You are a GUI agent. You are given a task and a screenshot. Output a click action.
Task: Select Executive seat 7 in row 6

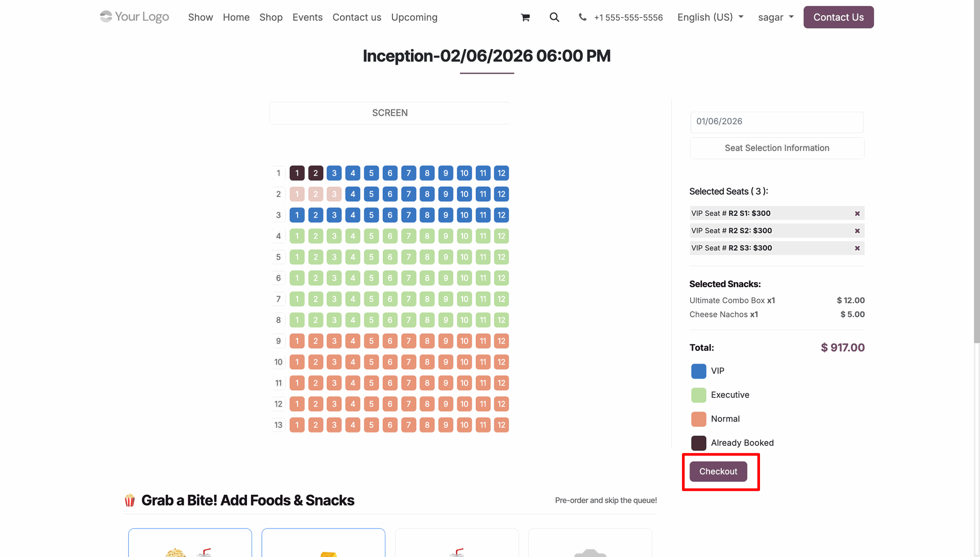tap(408, 278)
